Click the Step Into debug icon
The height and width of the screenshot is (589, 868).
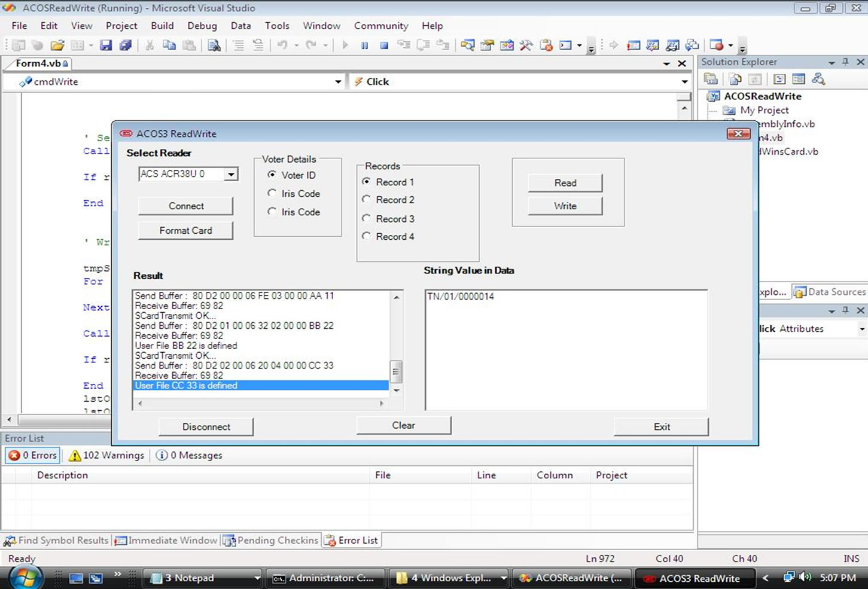coord(404,45)
